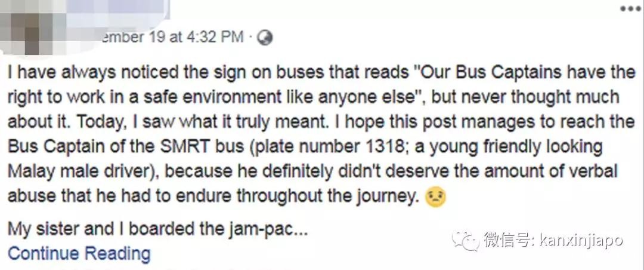Click the truncated "My sister and I boarded" line
Screen dimensions: 644x270
pos(157,229)
